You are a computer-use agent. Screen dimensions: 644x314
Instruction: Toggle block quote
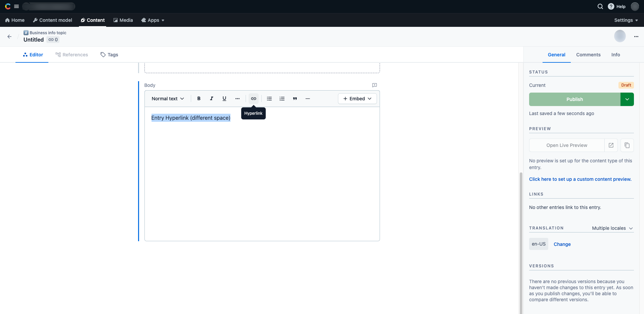tap(295, 99)
